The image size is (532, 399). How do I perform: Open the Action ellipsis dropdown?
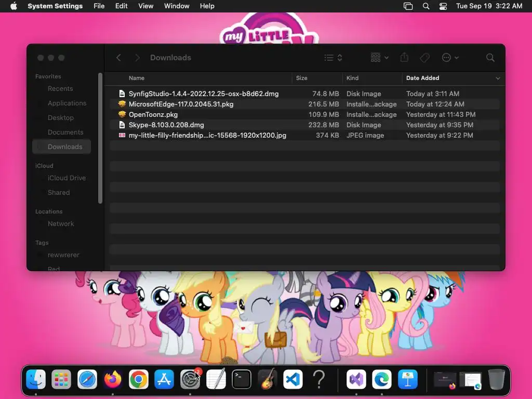(450, 58)
